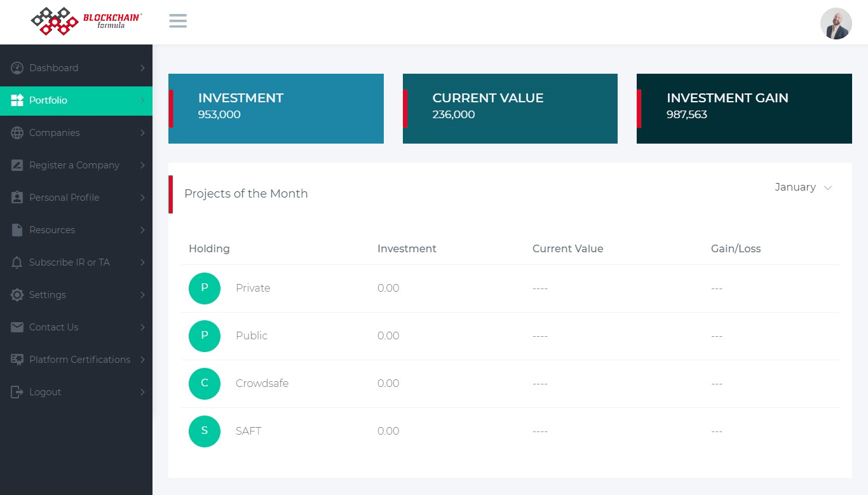Click the Current Value summary card
The image size is (868, 495).
coord(510,109)
